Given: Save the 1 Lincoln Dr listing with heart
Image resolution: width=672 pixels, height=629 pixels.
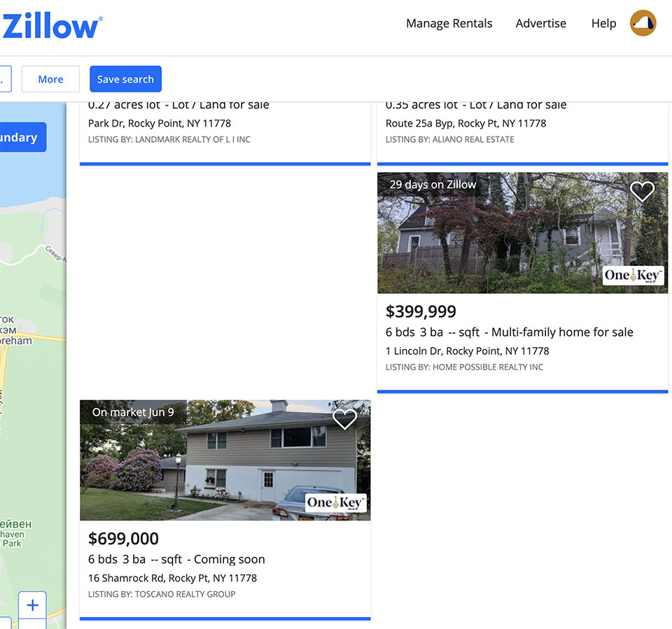Looking at the screenshot, I should [642, 191].
